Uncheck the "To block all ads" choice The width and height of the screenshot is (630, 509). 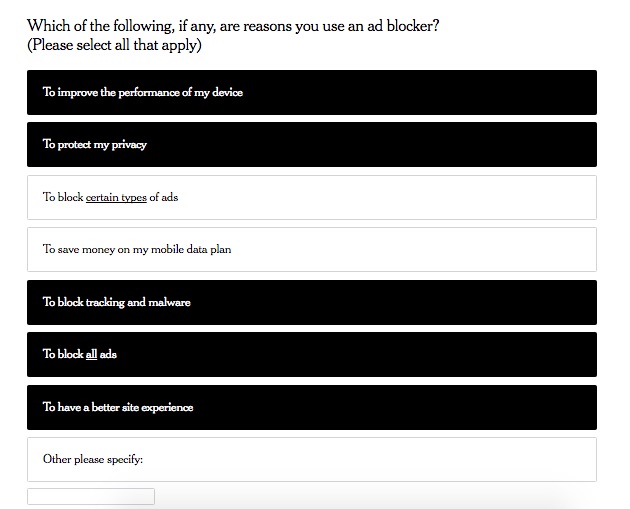tap(311, 354)
